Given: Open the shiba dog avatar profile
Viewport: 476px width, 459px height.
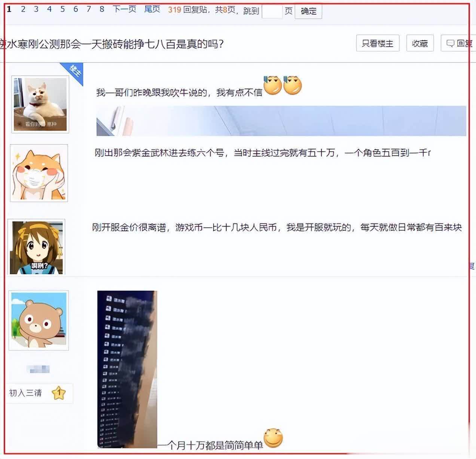Looking at the screenshot, I should pyautogui.click(x=39, y=173).
